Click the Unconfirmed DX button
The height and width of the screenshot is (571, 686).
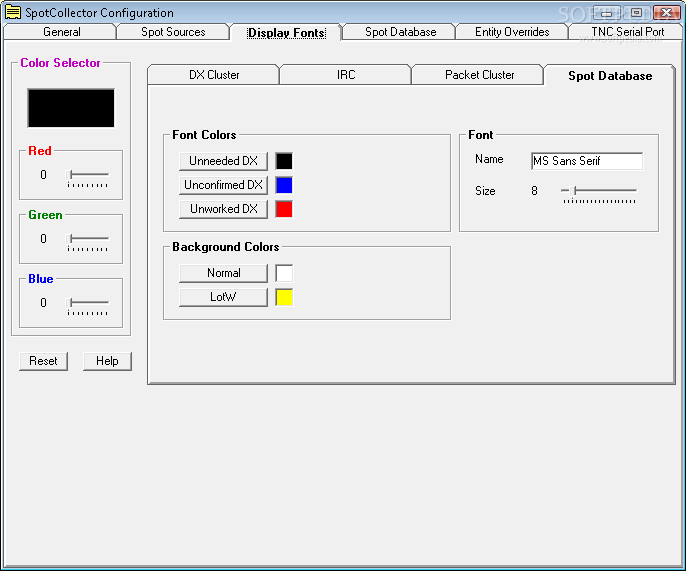tap(223, 185)
